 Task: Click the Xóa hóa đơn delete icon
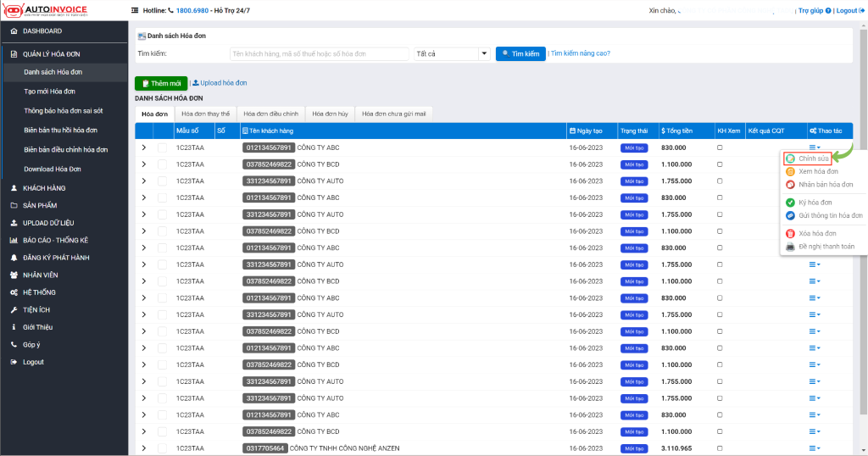coord(790,233)
